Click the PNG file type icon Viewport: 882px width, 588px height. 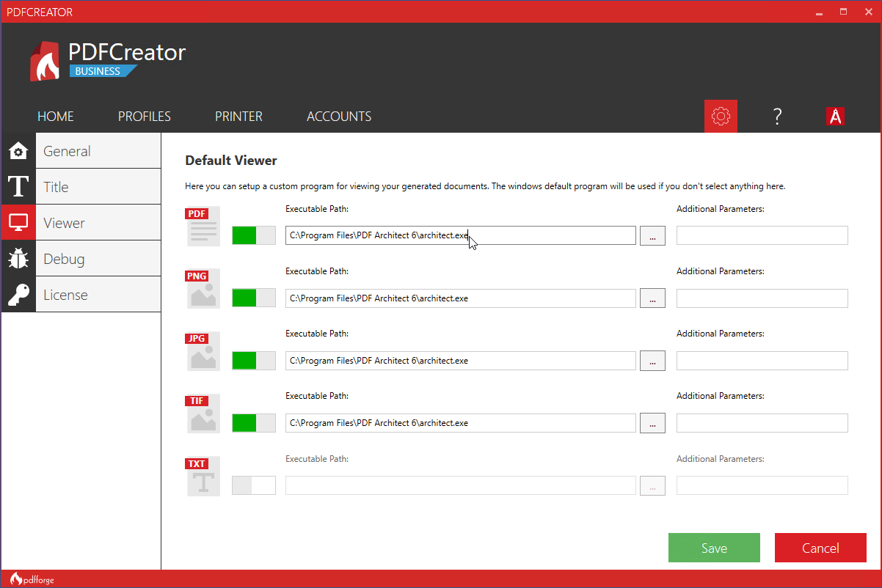click(203, 288)
